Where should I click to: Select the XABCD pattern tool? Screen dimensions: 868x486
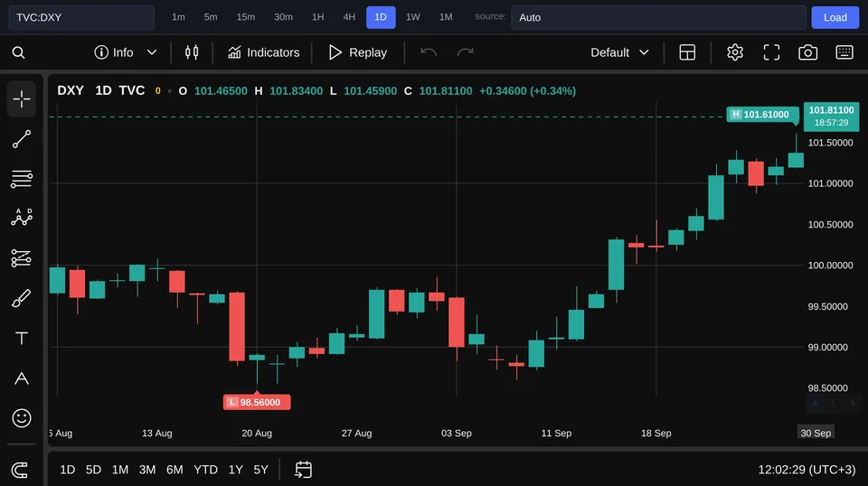[22, 218]
